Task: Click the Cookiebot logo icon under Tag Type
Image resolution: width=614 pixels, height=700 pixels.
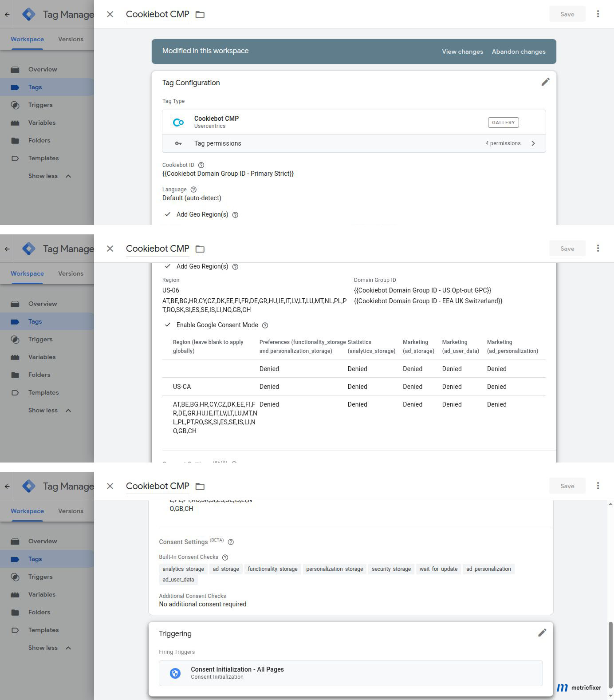Action: [178, 122]
